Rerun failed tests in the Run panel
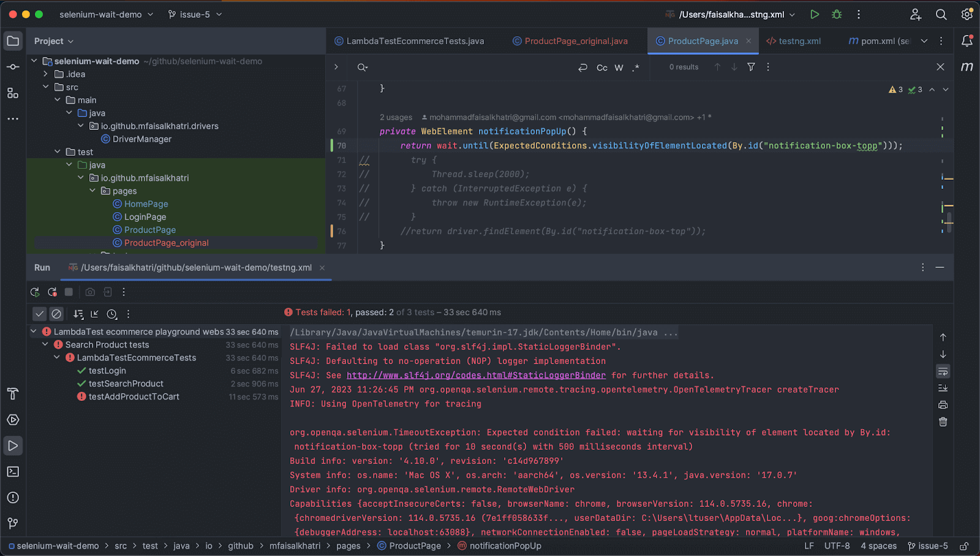This screenshot has height=556, width=980. coord(52,292)
